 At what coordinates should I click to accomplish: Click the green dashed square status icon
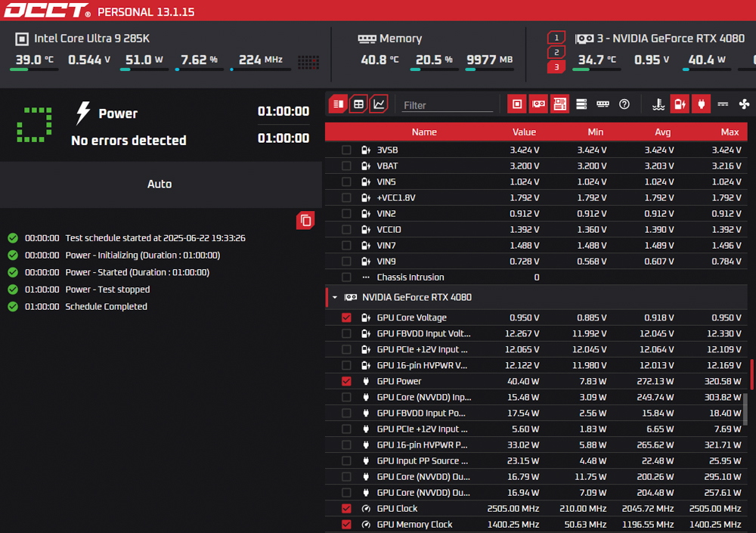click(34, 125)
